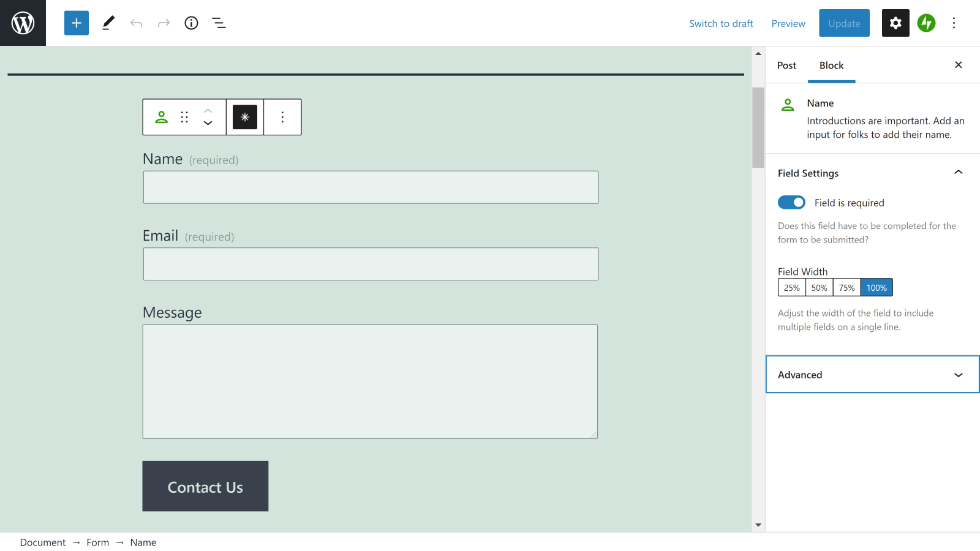Switch to the Block tab

[831, 66]
